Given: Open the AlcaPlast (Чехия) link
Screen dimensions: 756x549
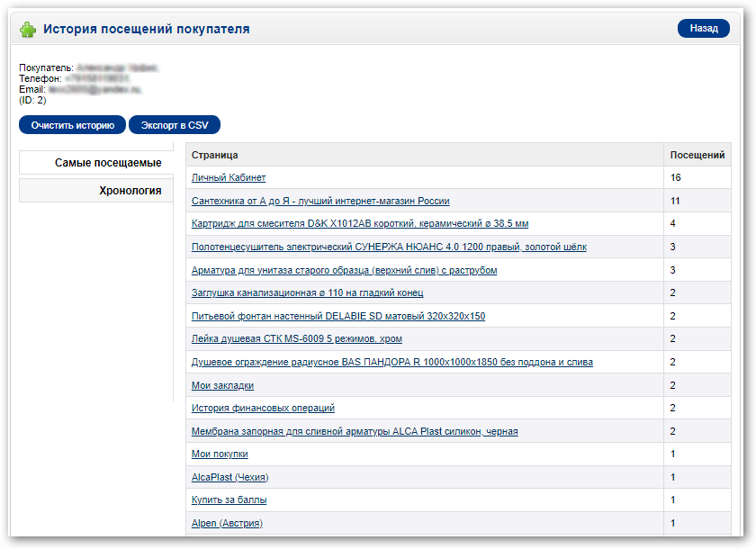Looking at the screenshot, I should pos(230,477).
